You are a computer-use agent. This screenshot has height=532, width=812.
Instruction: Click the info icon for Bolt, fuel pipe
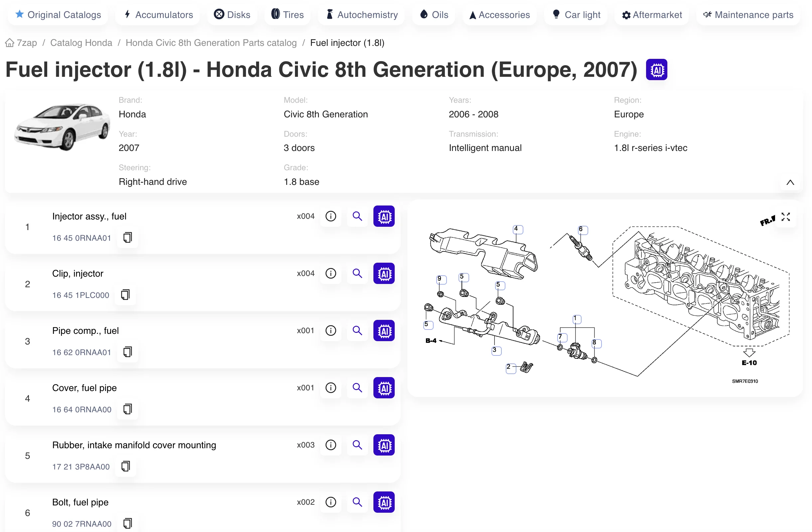point(330,502)
